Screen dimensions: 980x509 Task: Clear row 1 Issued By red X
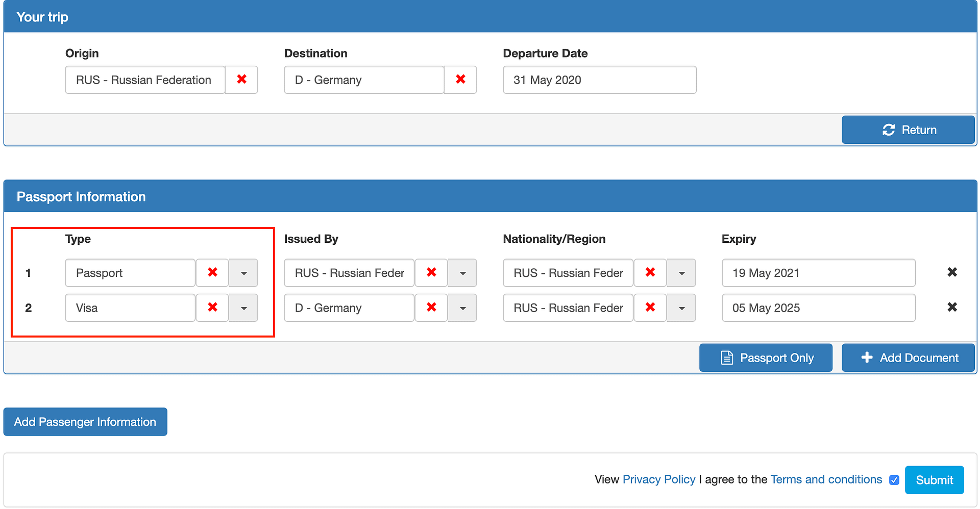coord(431,272)
